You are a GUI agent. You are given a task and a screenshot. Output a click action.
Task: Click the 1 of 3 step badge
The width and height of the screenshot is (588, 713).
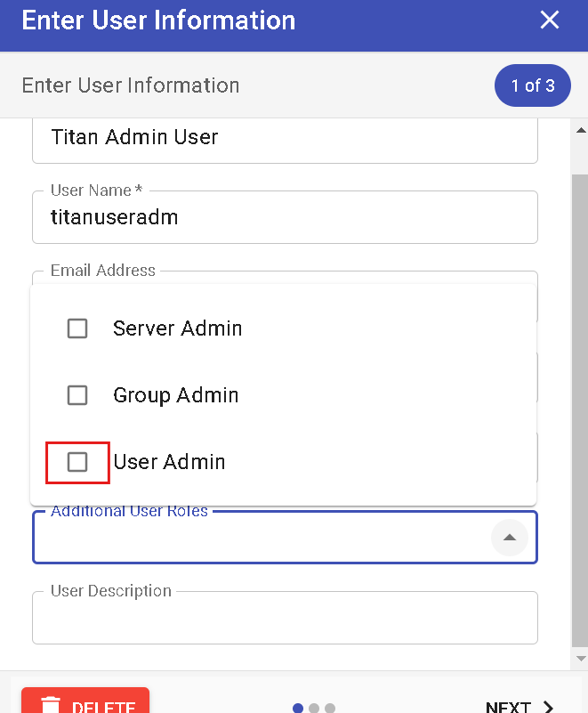click(x=532, y=85)
